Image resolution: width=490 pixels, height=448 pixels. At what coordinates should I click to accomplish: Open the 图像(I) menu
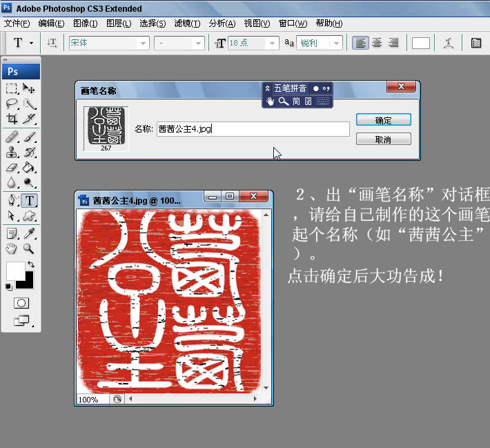tap(86, 23)
